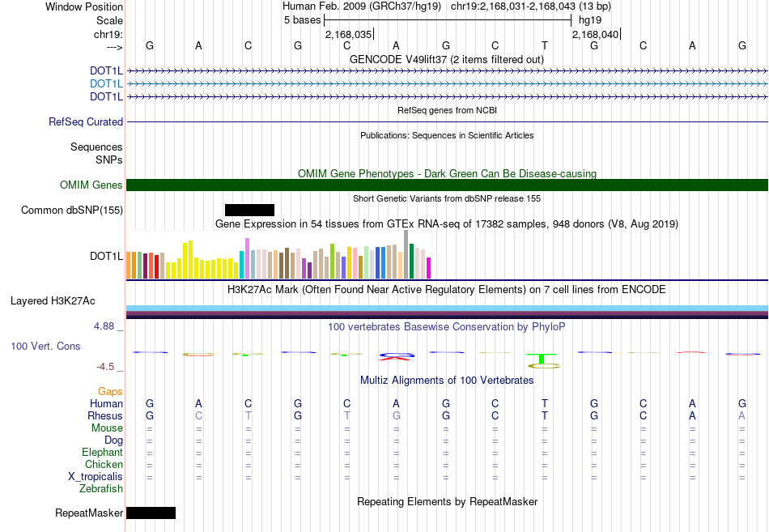Click the T base in the chr19 sequence row

click(545, 45)
